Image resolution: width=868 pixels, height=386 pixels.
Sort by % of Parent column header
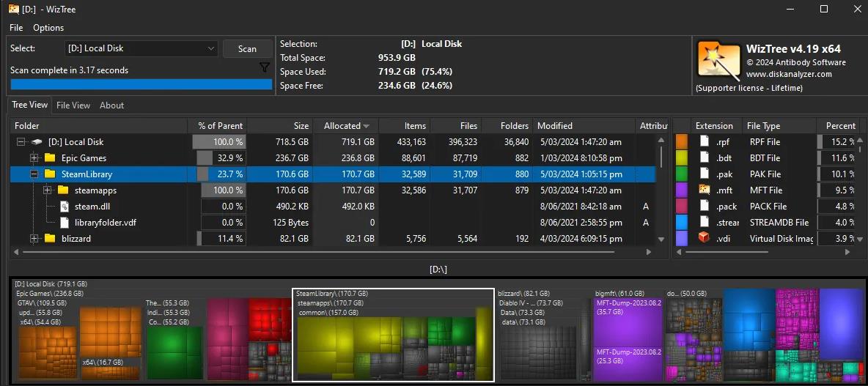click(218, 125)
